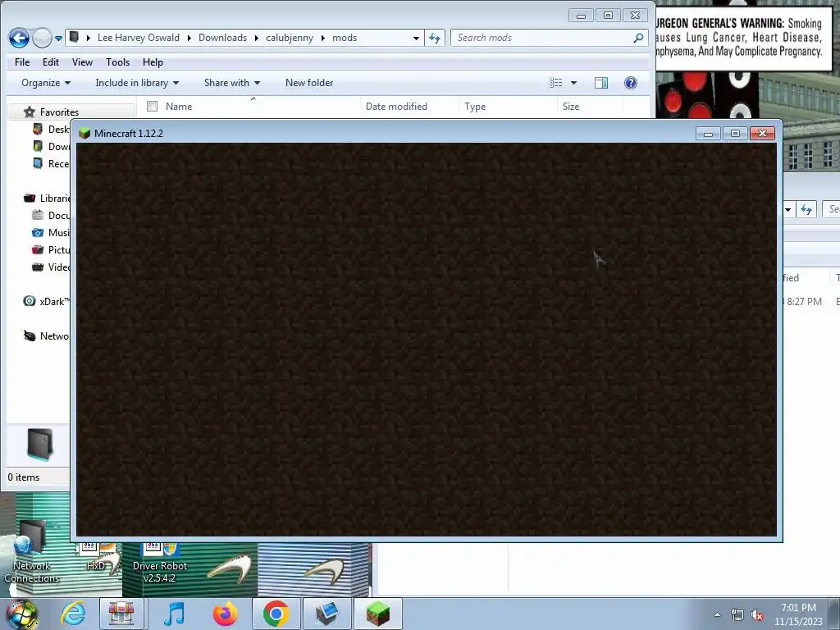The width and height of the screenshot is (840, 630).
Task: Open Windows Start menu orb
Action: 21,614
